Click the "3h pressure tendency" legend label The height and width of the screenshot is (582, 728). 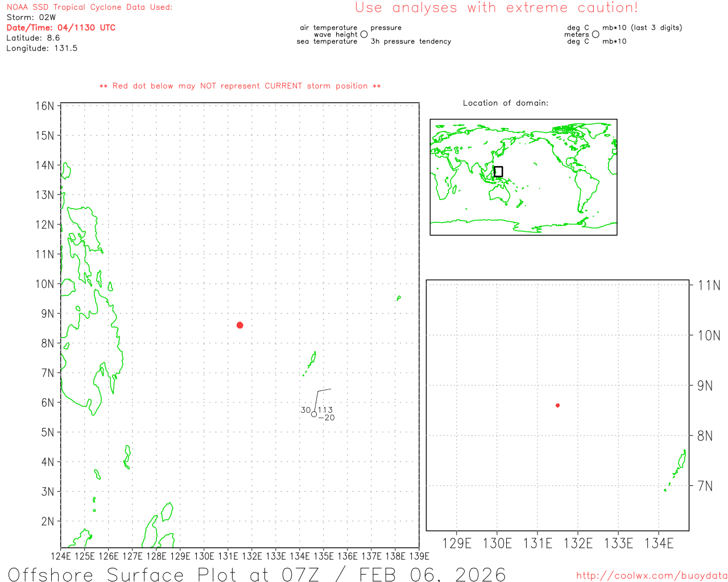[411, 41]
